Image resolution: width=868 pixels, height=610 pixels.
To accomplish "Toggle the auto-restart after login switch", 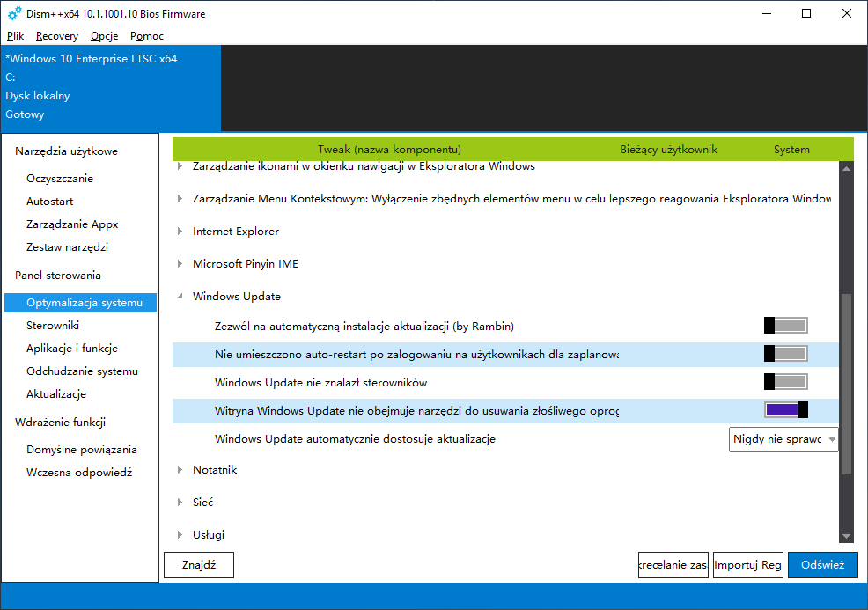I will coord(785,354).
